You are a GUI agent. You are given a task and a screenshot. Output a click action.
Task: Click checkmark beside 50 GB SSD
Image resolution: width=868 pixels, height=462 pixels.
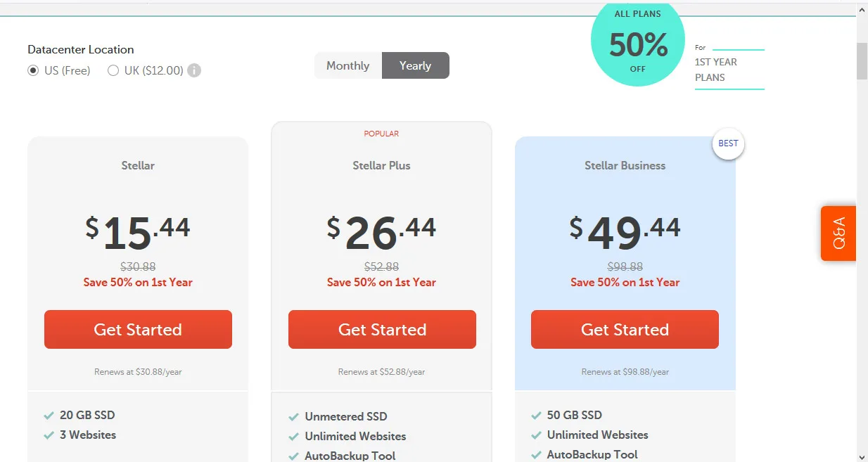(536, 415)
